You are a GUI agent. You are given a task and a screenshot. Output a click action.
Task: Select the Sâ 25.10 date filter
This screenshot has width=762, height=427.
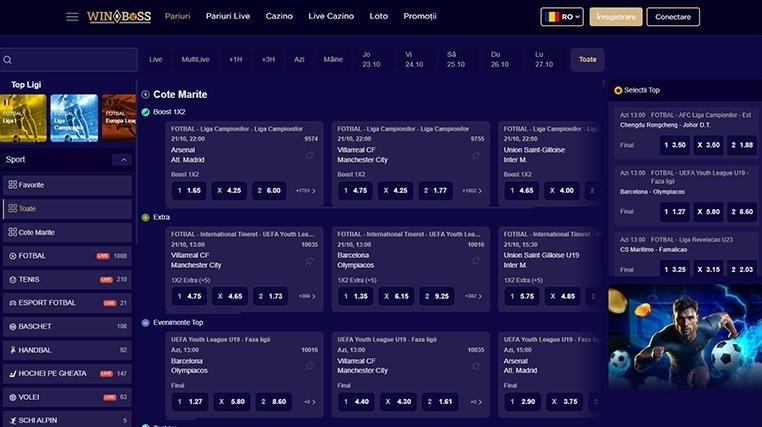coord(456,59)
